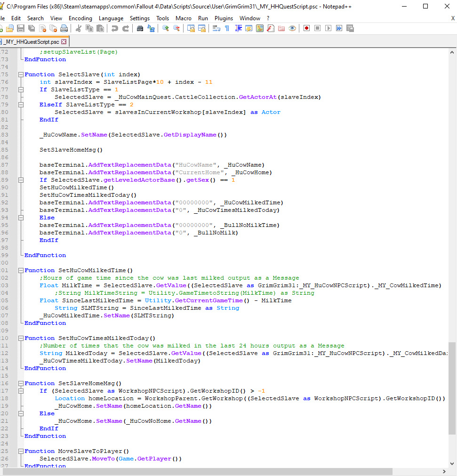Run macro multiple times fast-forward icon
457x476 pixels.
click(339, 29)
